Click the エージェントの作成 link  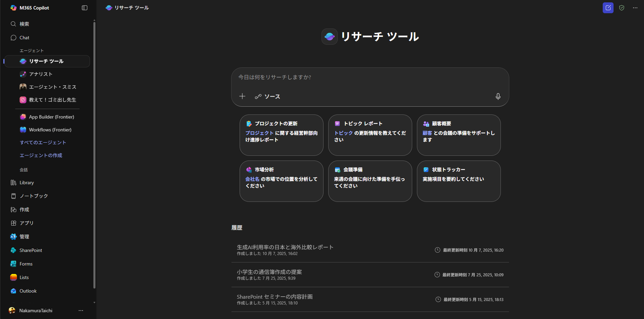(41, 155)
